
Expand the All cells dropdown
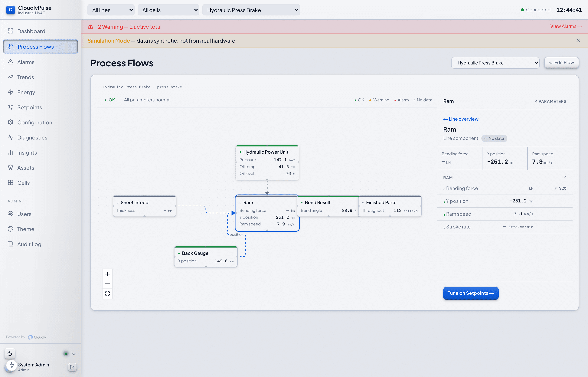click(x=168, y=10)
